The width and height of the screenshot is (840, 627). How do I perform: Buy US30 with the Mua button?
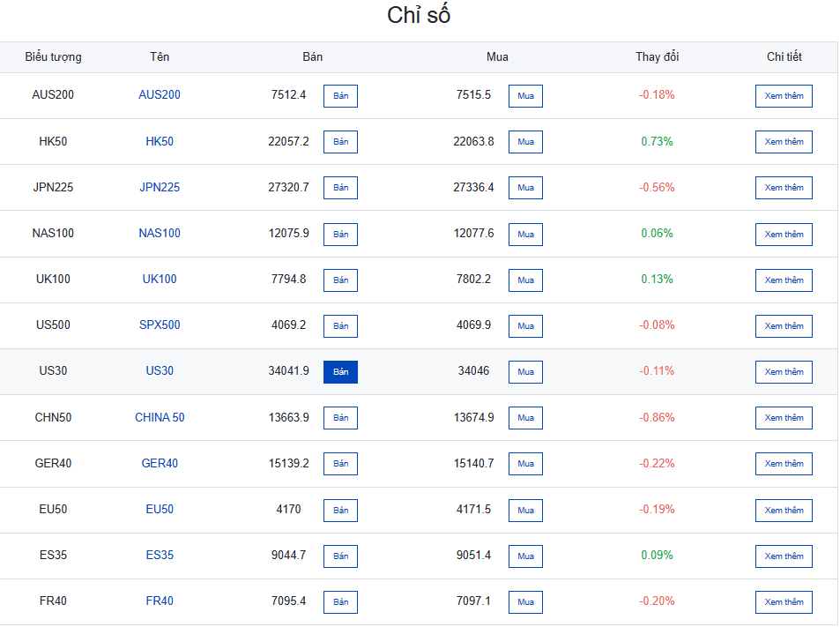pyautogui.click(x=525, y=372)
